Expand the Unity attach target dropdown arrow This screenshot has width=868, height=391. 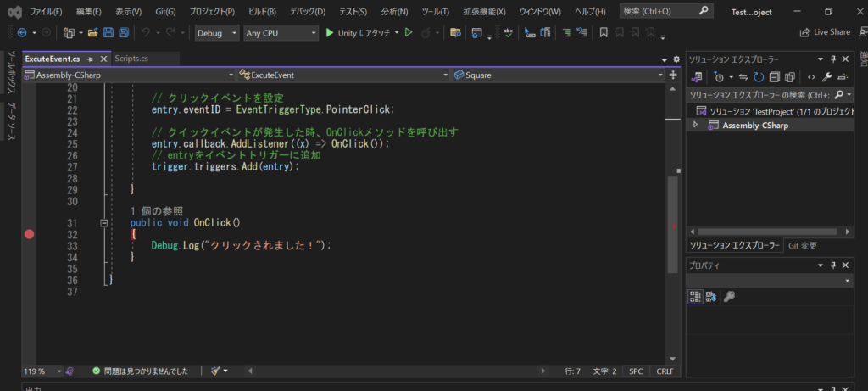pos(397,33)
